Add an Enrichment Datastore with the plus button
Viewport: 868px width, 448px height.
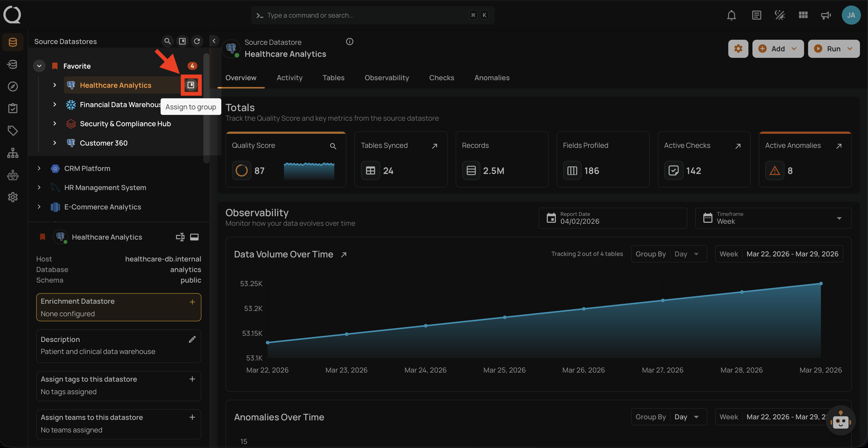point(192,302)
